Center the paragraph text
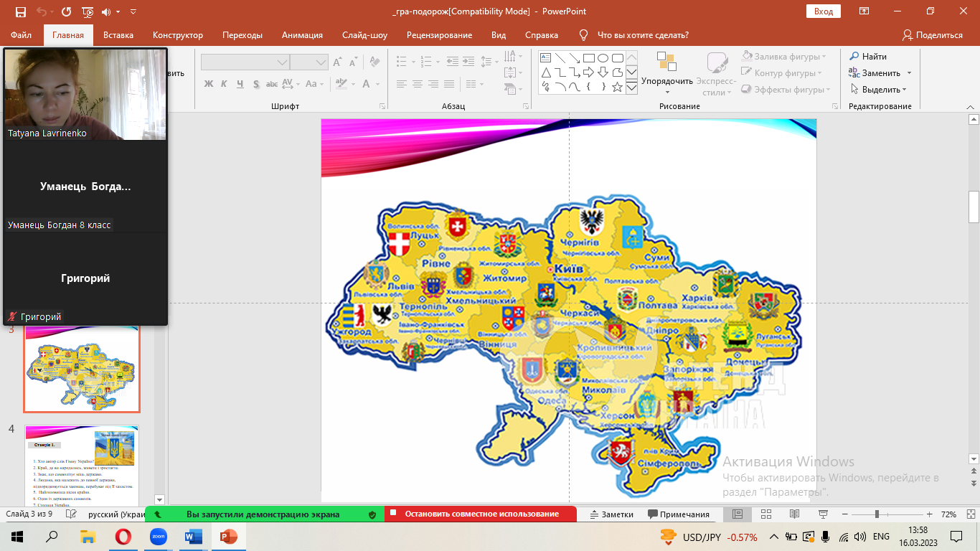Screen dimensions: 980x551 click(418, 84)
